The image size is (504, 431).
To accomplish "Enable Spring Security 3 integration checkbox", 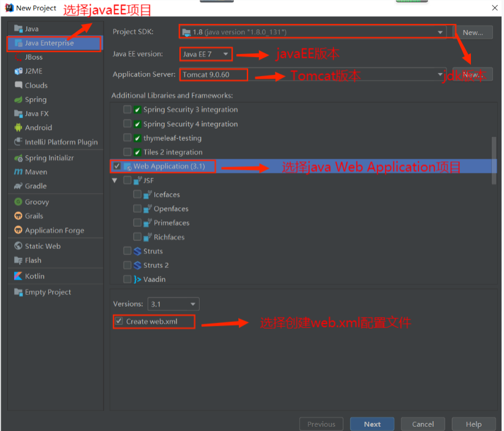I will tap(127, 110).
